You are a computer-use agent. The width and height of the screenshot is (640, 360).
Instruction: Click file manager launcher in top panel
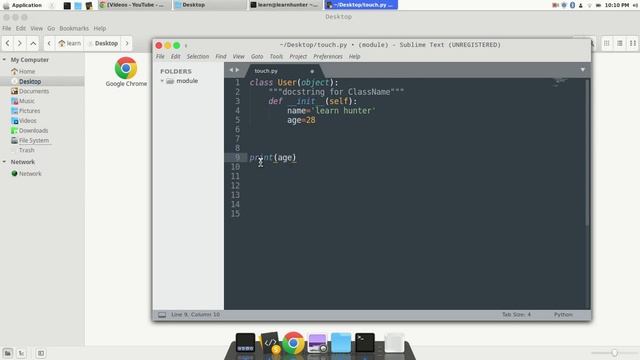click(x=78, y=5)
